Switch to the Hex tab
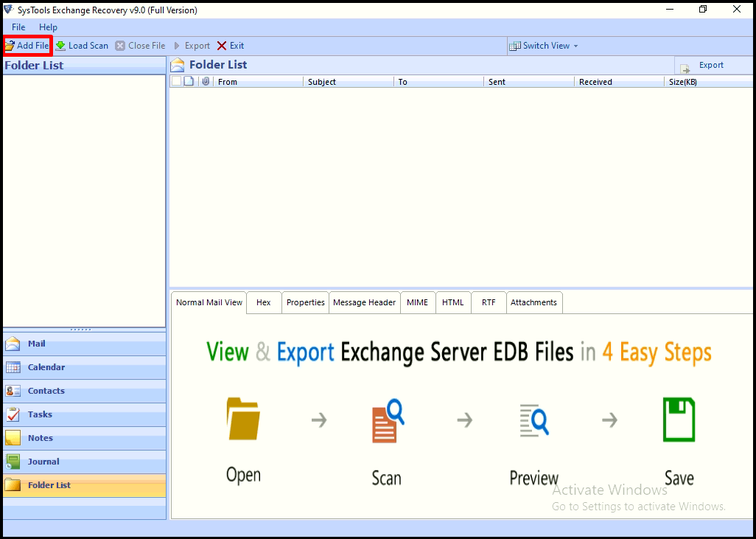This screenshot has width=756, height=539. pos(264,302)
